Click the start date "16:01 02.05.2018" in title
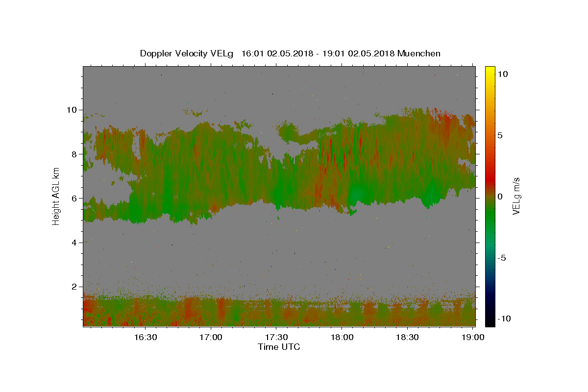This screenshot has width=588, height=392. click(x=277, y=53)
